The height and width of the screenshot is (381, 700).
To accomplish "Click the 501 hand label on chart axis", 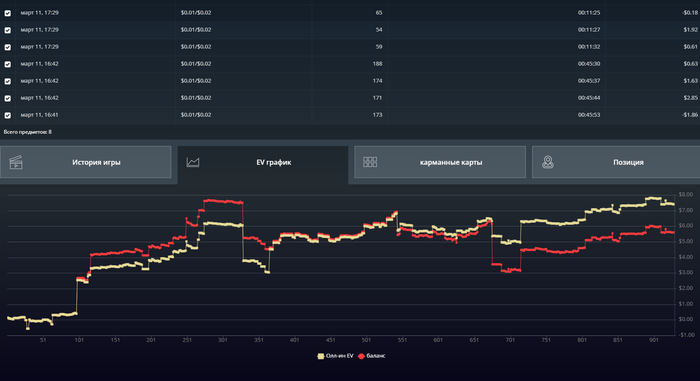I will pos(367,340).
